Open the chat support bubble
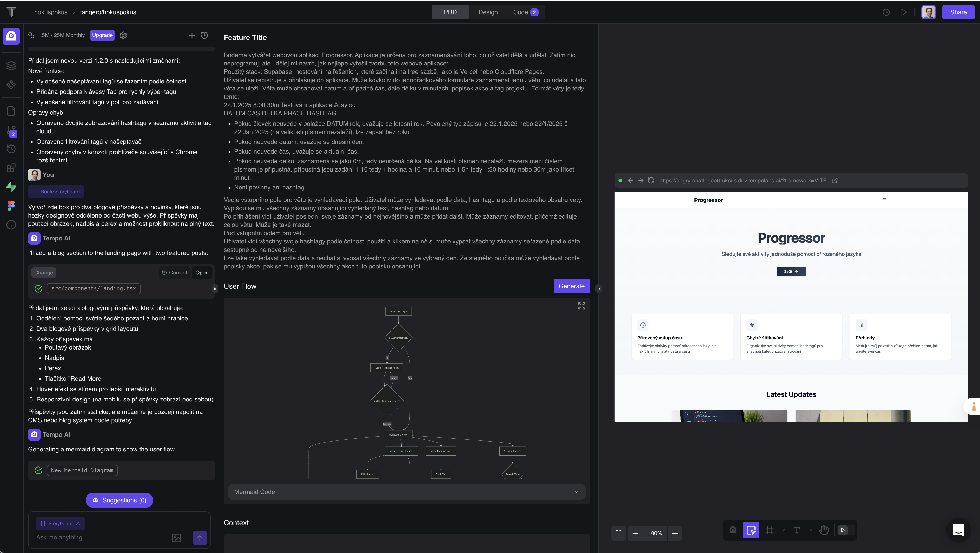Image resolution: width=980 pixels, height=553 pixels. 958,530
